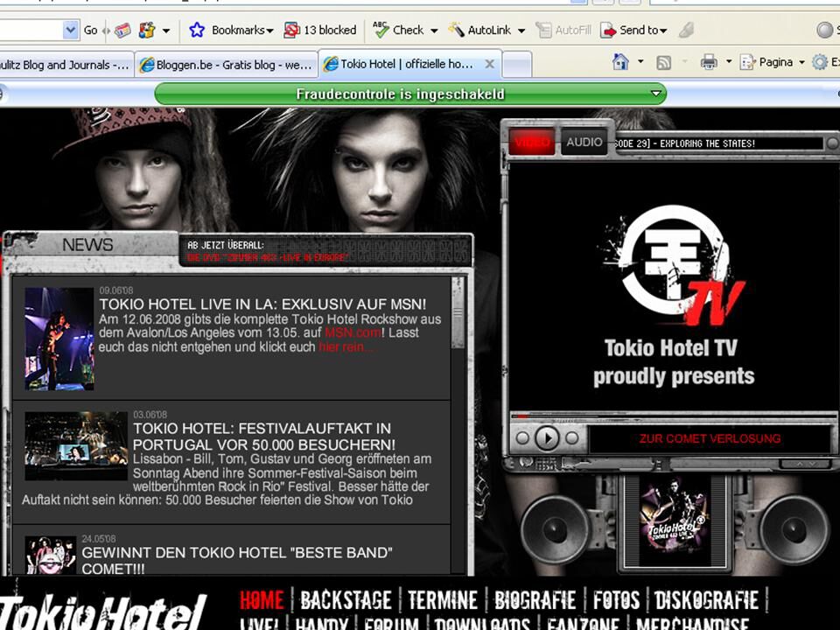
Task: Play the Tokio Hotel TV video
Action: tap(547, 438)
